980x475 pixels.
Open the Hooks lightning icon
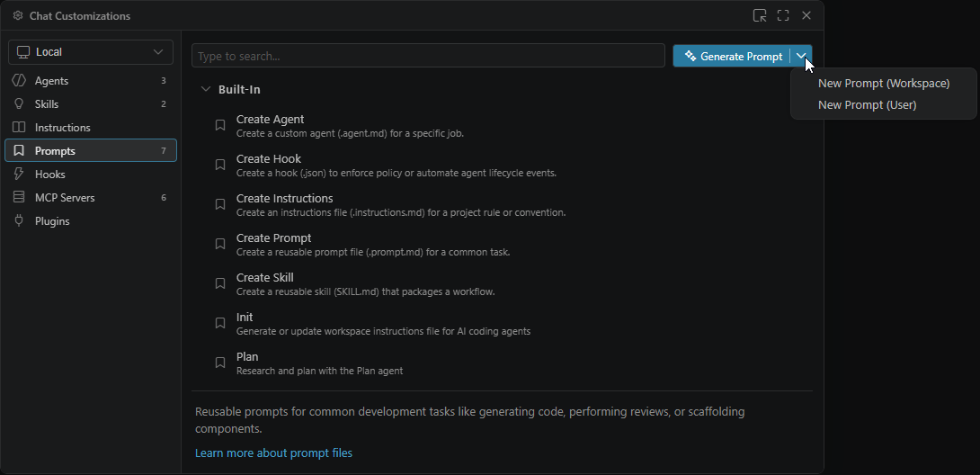19,175
